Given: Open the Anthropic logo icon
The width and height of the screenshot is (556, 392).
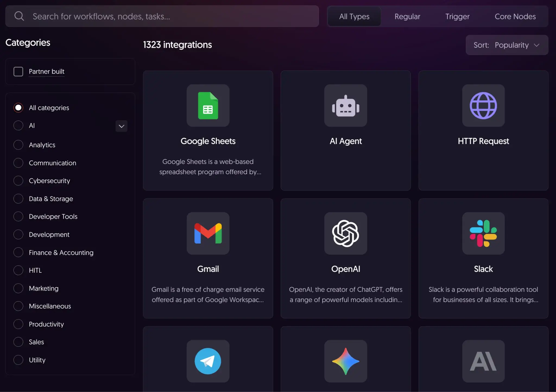Looking at the screenshot, I should point(483,361).
